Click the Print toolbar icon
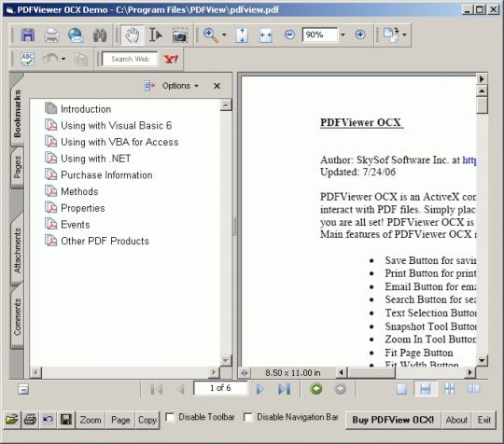Viewport: 504px width, 444px height. [51, 35]
